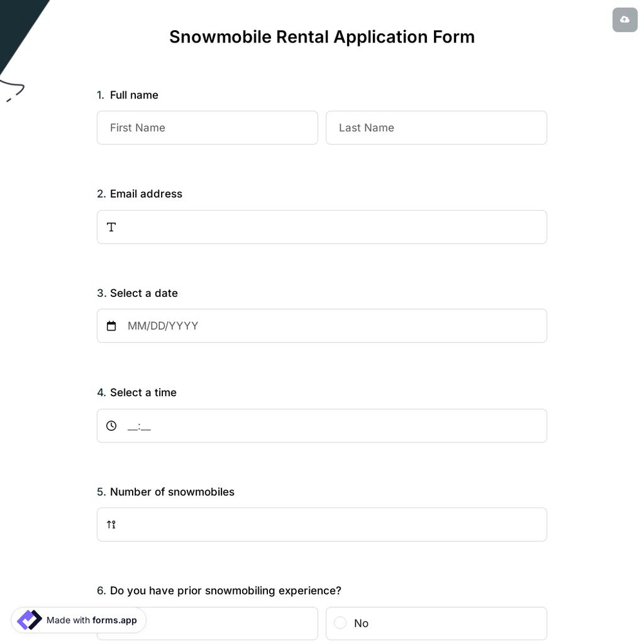The width and height of the screenshot is (644, 644).
Task: Click the MM/DD/YYYY placeholder area
Action: tap(163, 326)
